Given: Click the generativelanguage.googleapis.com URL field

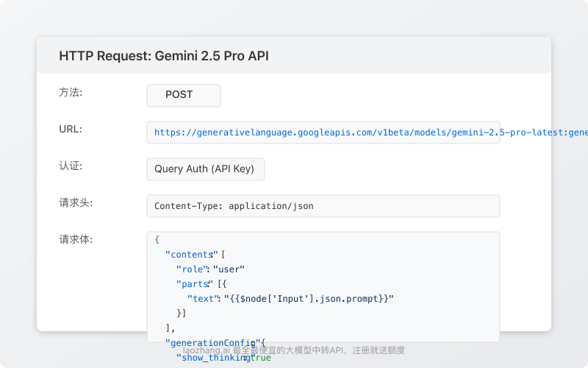Looking at the screenshot, I should point(323,132).
